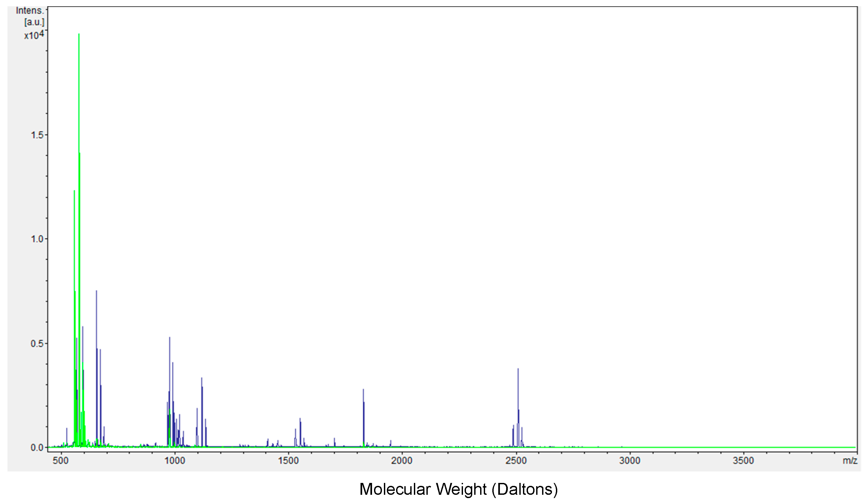Click the x10^4 scale factor label
868x504 pixels.
(34, 35)
